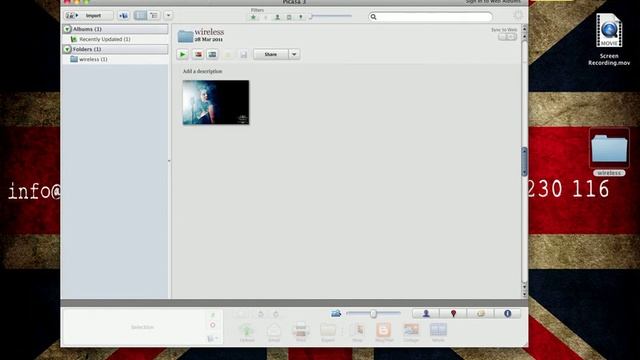This screenshot has width=640, height=360.
Task: Click the vertical scrollbar thumb
Action: point(524,161)
